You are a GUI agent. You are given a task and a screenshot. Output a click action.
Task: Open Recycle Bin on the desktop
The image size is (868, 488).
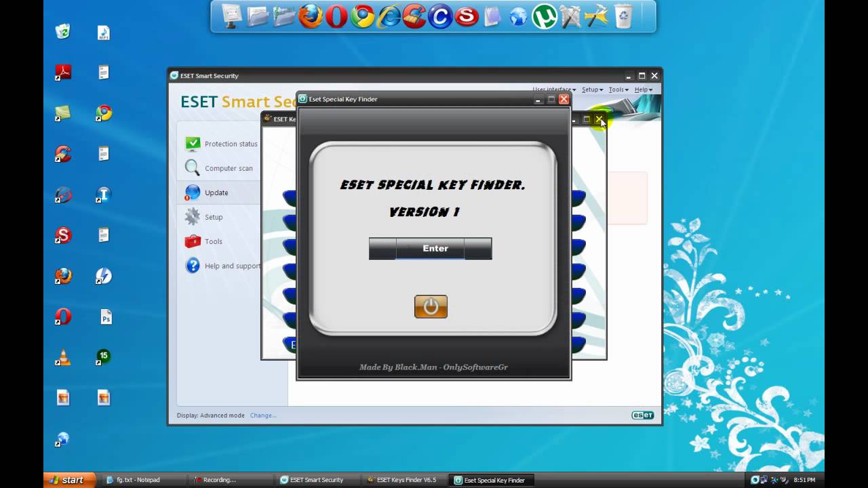62,32
